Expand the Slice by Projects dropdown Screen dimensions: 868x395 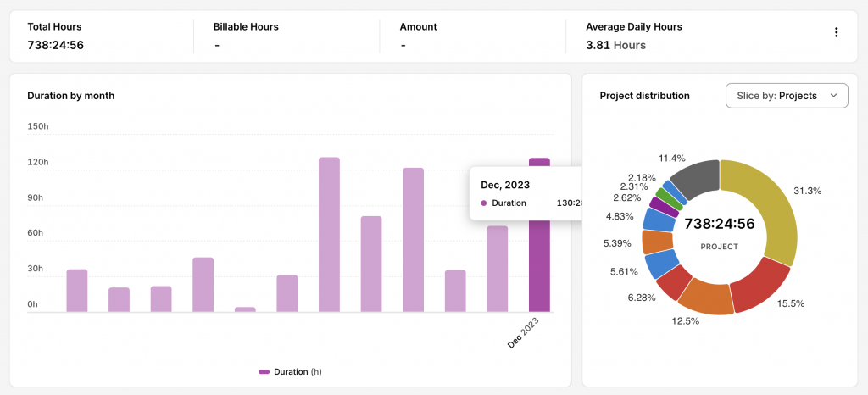tap(787, 96)
